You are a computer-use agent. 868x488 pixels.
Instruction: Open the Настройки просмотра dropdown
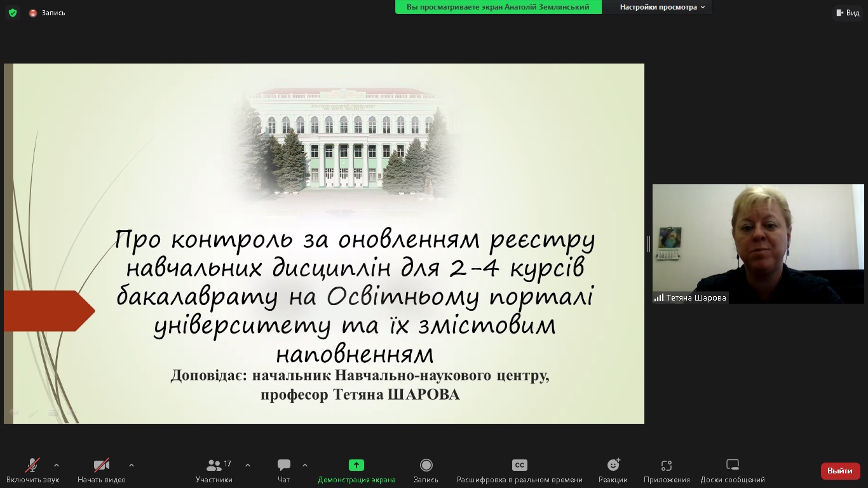pos(663,7)
